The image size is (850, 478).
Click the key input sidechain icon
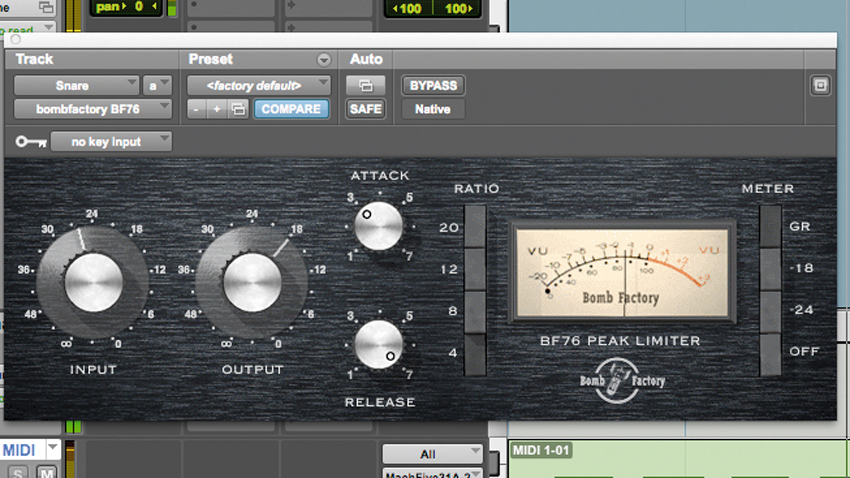[x=31, y=142]
